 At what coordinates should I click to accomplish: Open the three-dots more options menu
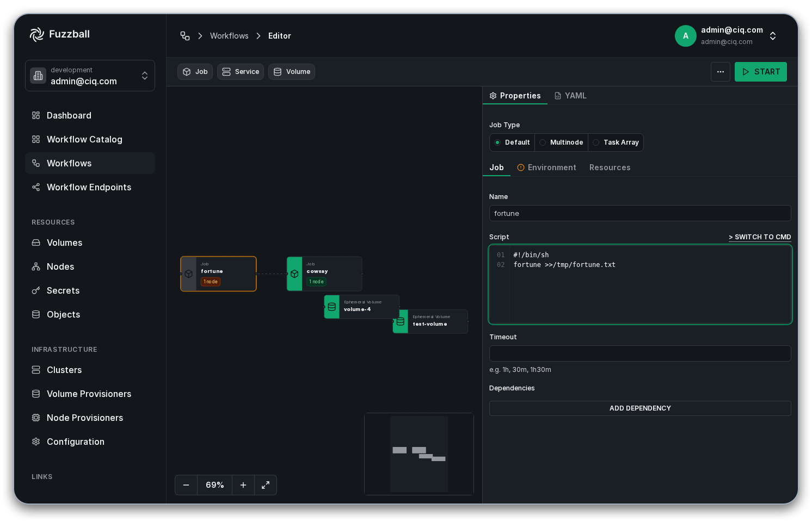point(721,72)
